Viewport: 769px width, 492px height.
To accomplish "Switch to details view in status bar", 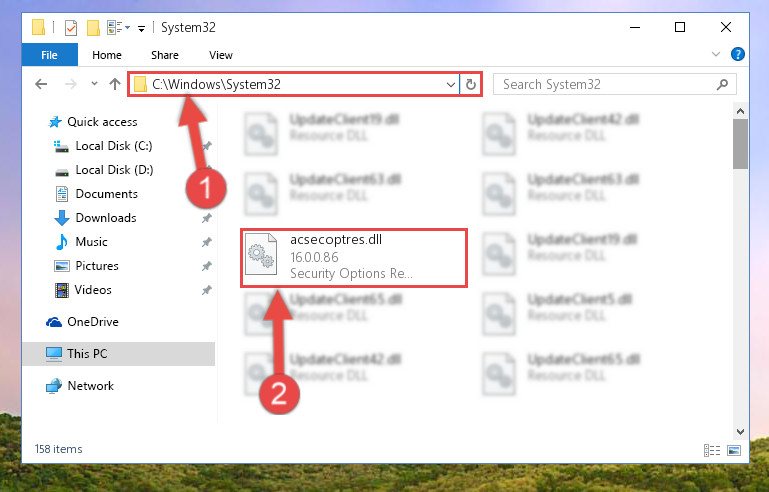I will (712, 450).
